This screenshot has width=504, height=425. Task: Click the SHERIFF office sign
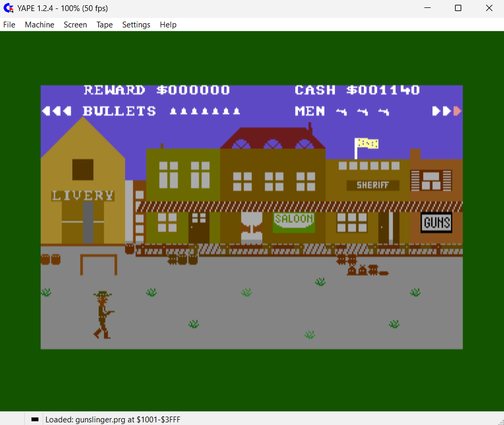373,185
